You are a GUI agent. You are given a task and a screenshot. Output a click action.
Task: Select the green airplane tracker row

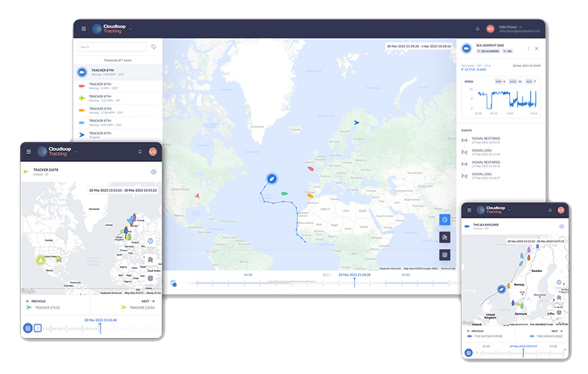coord(118,98)
